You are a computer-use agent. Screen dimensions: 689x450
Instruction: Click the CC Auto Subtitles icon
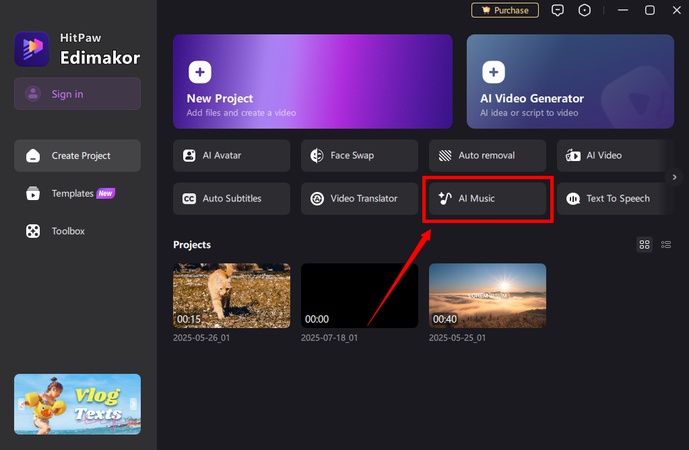click(x=189, y=199)
